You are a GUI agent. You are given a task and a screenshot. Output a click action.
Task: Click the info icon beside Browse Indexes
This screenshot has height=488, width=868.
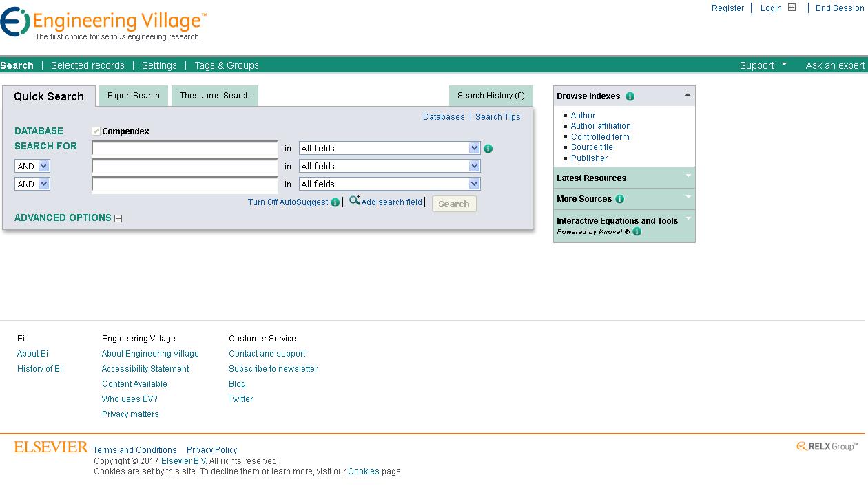pyautogui.click(x=630, y=96)
